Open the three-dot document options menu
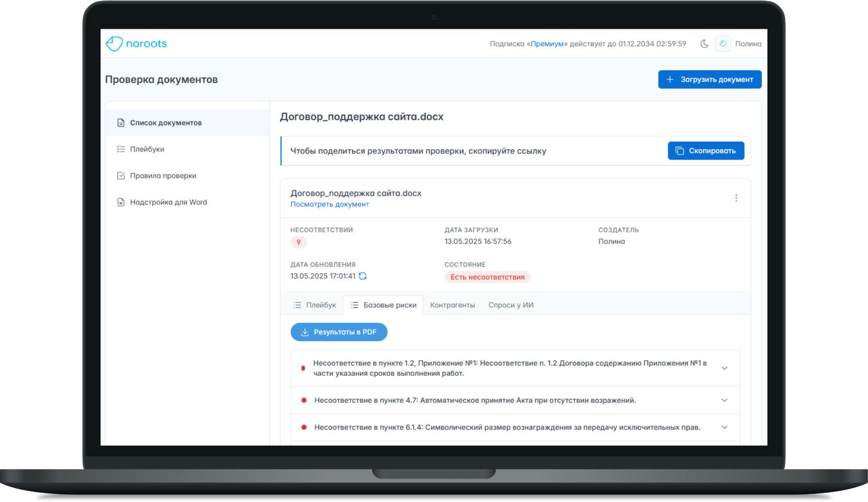868x502 pixels. (736, 198)
